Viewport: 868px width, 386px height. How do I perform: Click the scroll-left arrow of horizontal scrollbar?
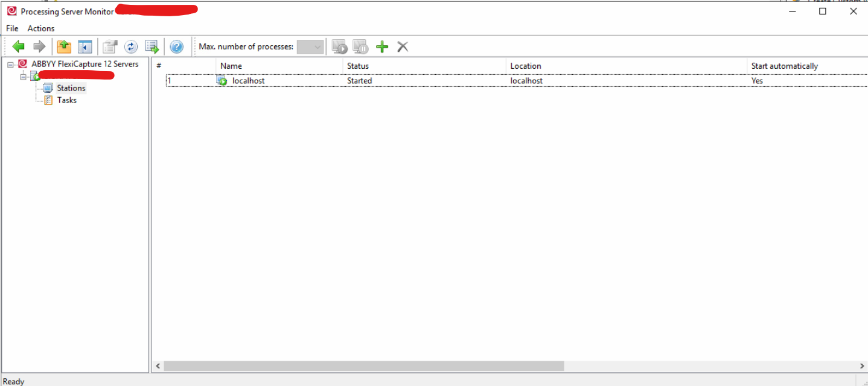(x=158, y=366)
